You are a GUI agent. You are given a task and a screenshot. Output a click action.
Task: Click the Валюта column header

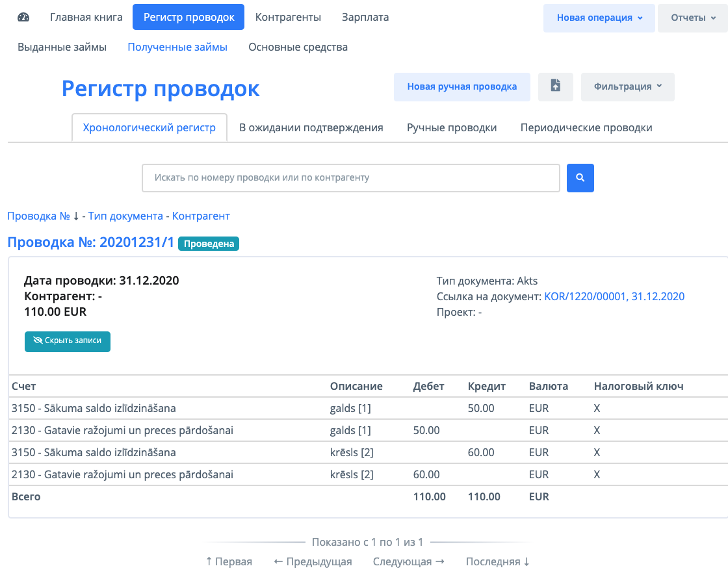549,386
